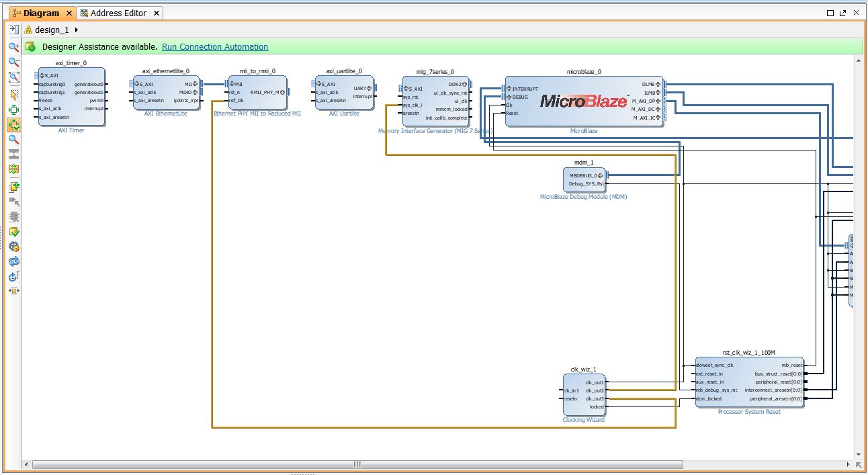Close the Address Editor tab

[x=157, y=13]
